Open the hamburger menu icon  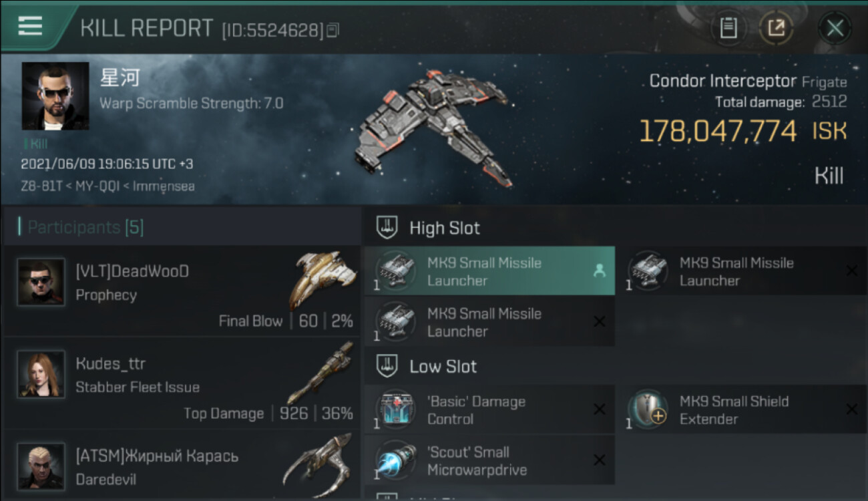pyautogui.click(x=30, y=26)
